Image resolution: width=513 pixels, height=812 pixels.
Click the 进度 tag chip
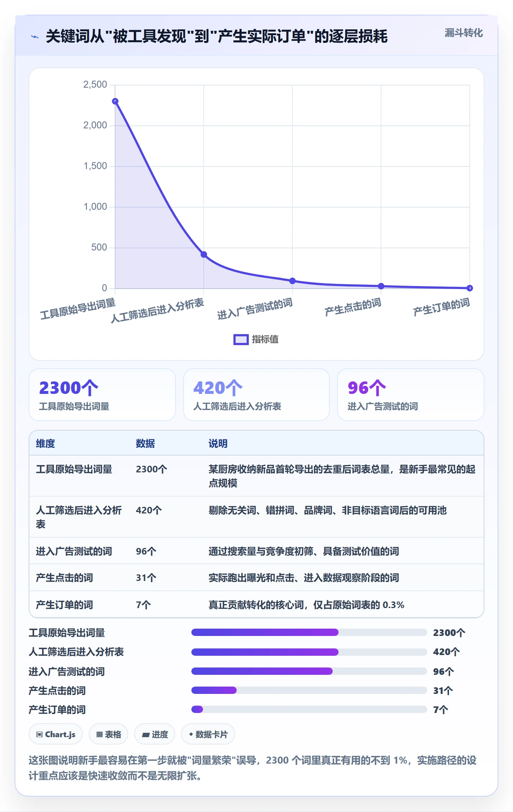coord(155,734)
